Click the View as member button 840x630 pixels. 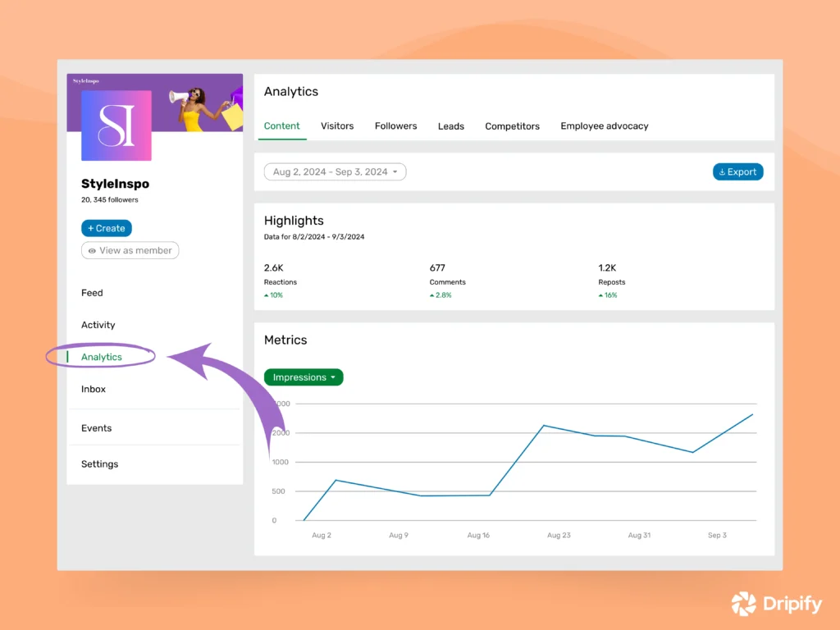click(130, 250)
